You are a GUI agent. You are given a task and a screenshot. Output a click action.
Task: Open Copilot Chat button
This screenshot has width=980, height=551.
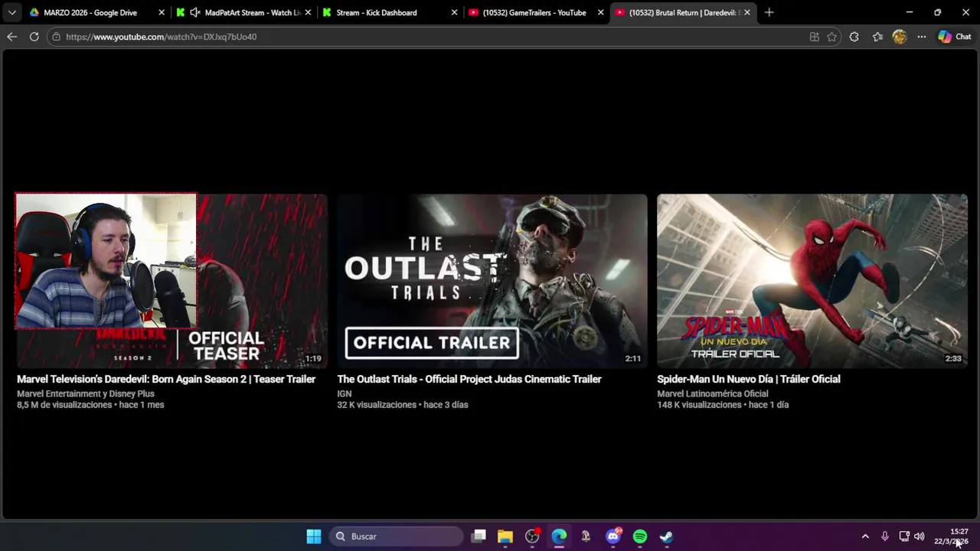pos(955,37)
